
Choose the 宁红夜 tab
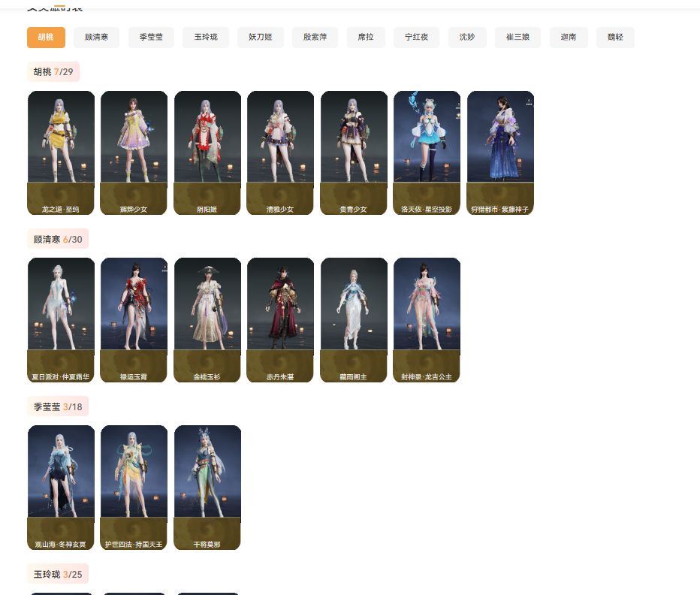coord(416,38)
